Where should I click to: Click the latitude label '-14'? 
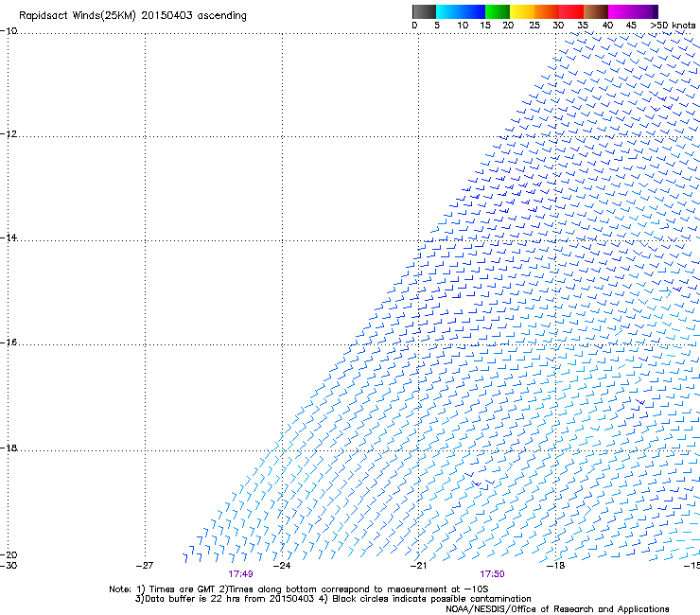(9, 237)
